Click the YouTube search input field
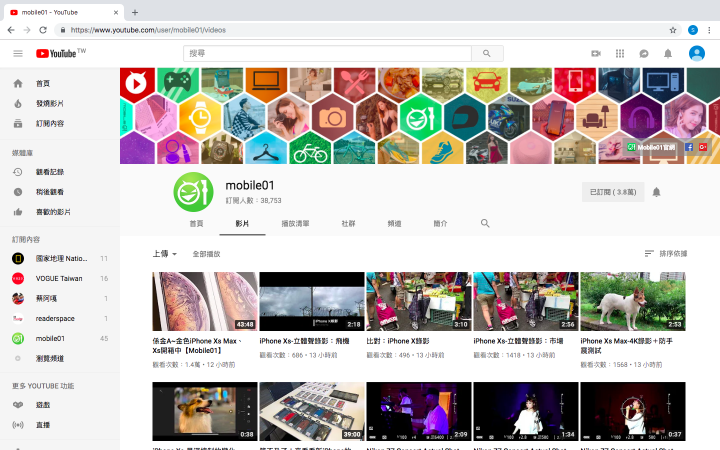Viewport: 720px width, 450px height. pyautogui.click(x=327, y=53)
